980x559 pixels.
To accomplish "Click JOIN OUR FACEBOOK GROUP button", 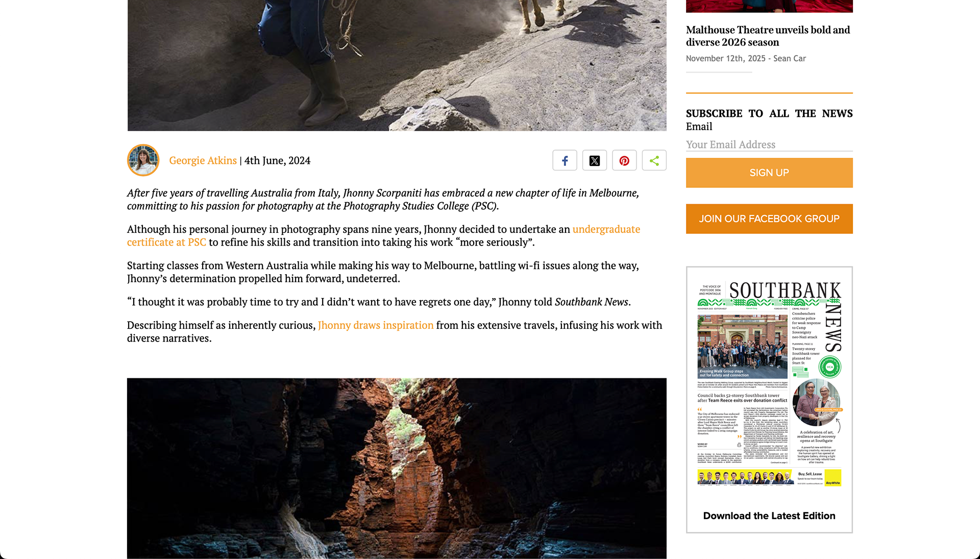I will (x=769, y=218).
